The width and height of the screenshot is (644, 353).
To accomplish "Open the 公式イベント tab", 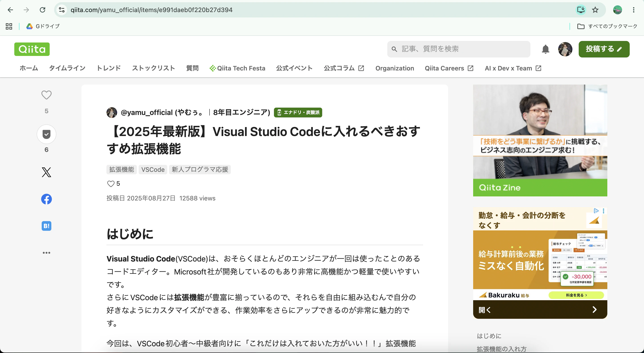I will point(294,68).
